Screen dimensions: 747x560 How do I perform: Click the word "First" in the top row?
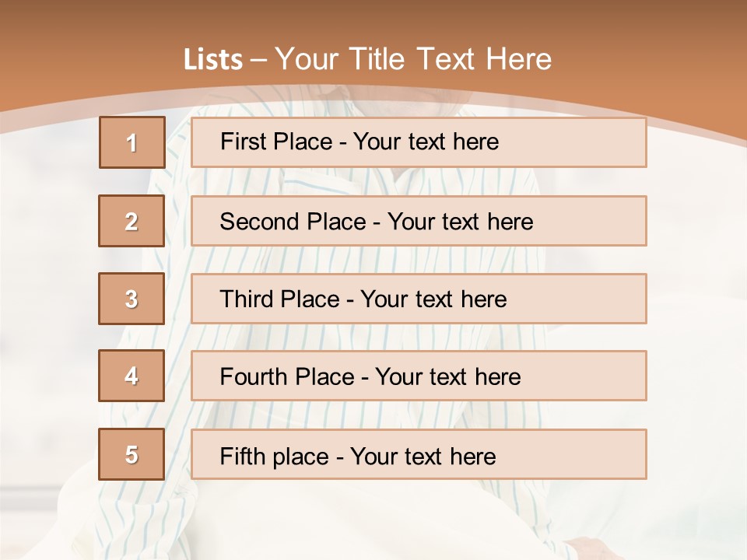click(242, 142)
